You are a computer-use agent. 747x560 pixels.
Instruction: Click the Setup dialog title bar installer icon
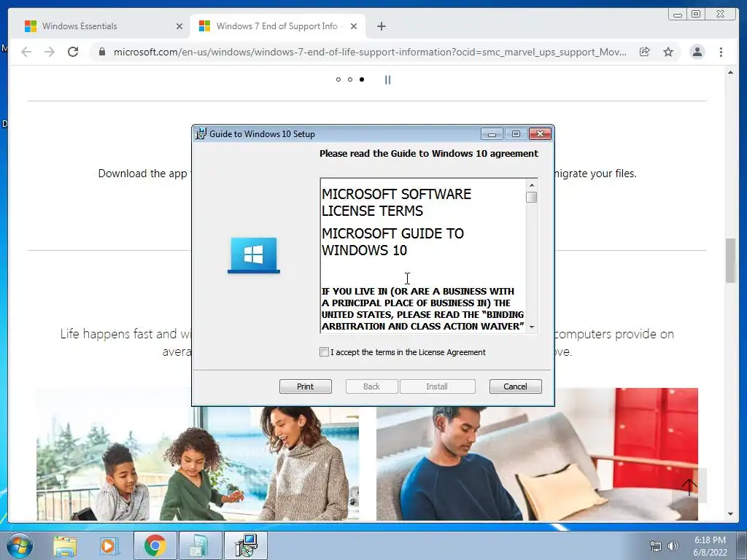click(201, 134)
